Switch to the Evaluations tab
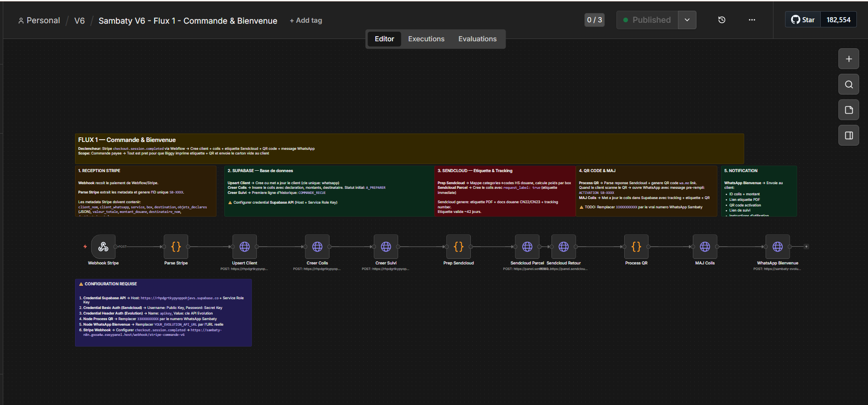 [x=477, y=39]
